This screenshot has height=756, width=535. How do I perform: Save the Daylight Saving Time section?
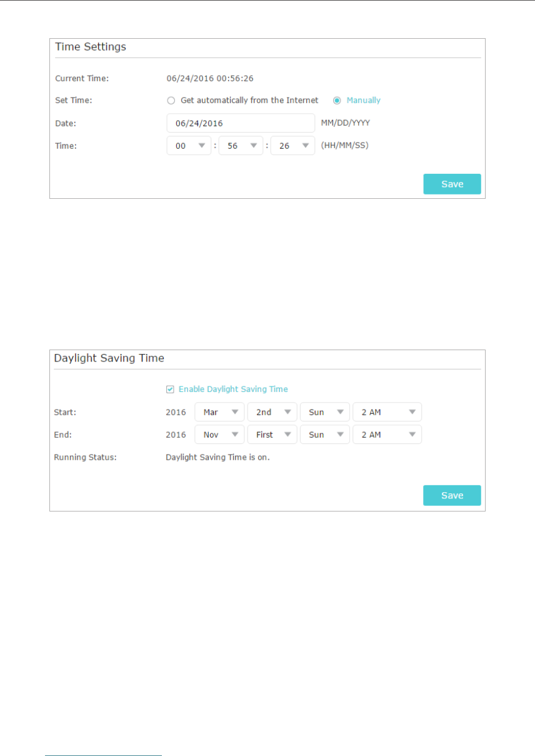click(452, 495)
